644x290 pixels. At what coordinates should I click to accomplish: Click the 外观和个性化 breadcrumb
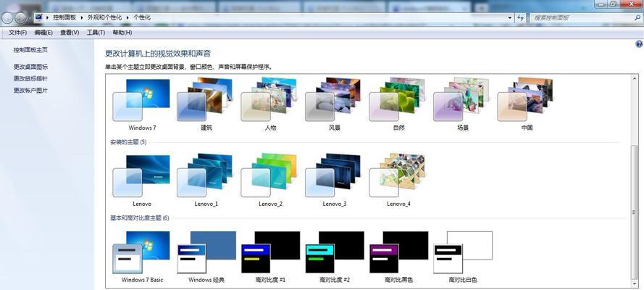[x=104, y=17]
